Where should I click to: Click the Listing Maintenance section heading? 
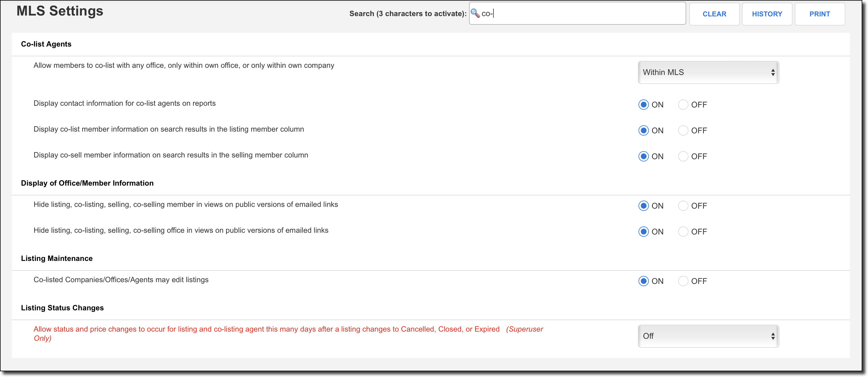point(57,258)
